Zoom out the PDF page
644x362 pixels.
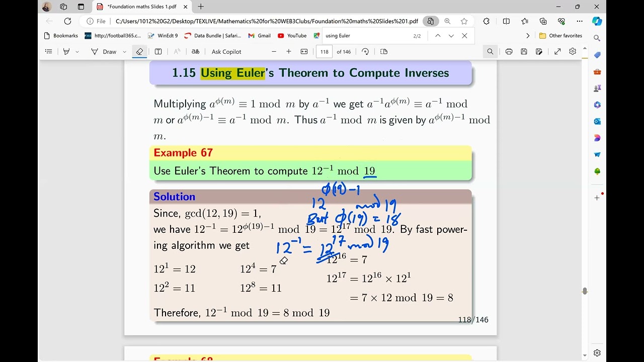click(x=274, y=51)
